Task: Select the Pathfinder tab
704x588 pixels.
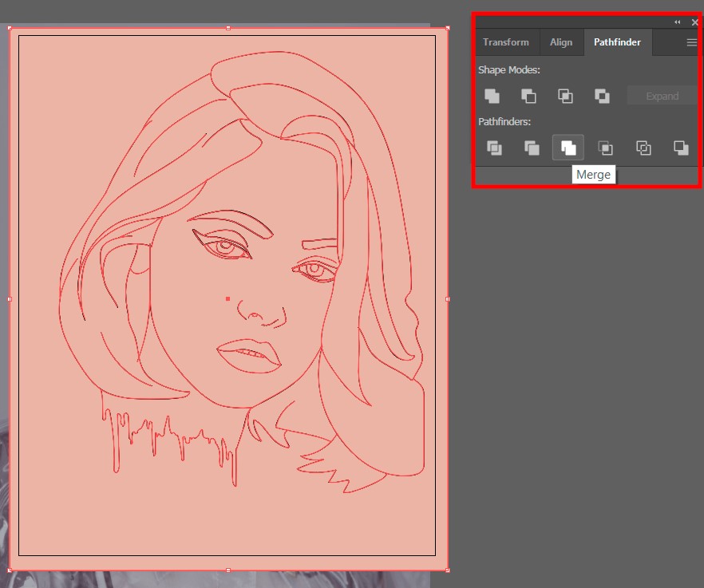Action: [x=617, y=42]
